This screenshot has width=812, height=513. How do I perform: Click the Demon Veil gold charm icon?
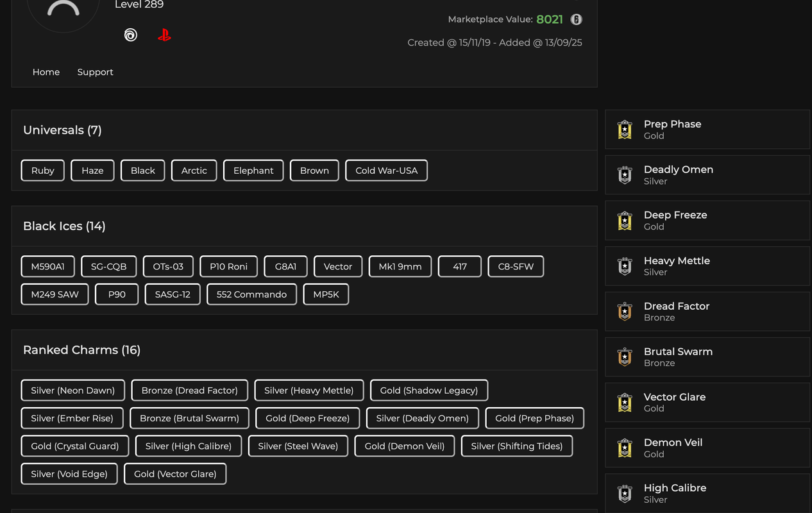(x=625, y=448)
